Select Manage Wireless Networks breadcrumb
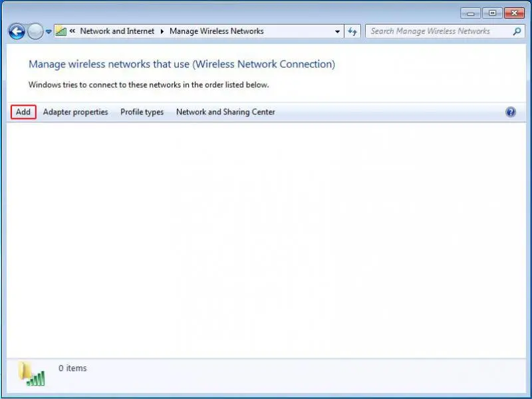 pos(216,31)
